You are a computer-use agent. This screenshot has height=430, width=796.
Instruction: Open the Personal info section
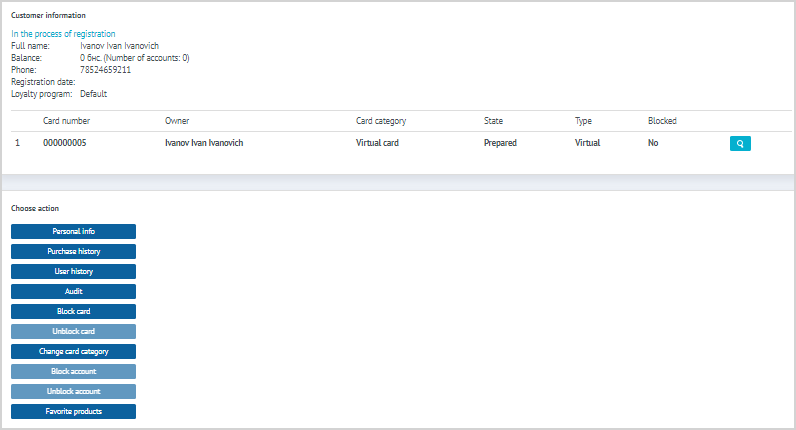pyautogui.click(x=73, y=231)
